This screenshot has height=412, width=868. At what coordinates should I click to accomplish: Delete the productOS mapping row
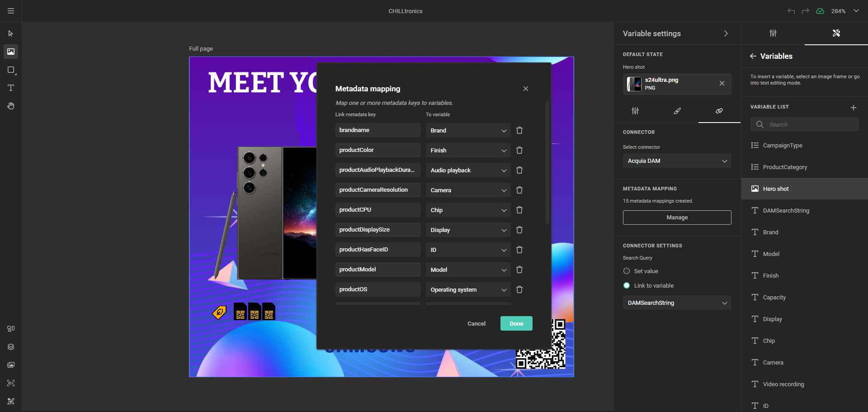[519, 289]
